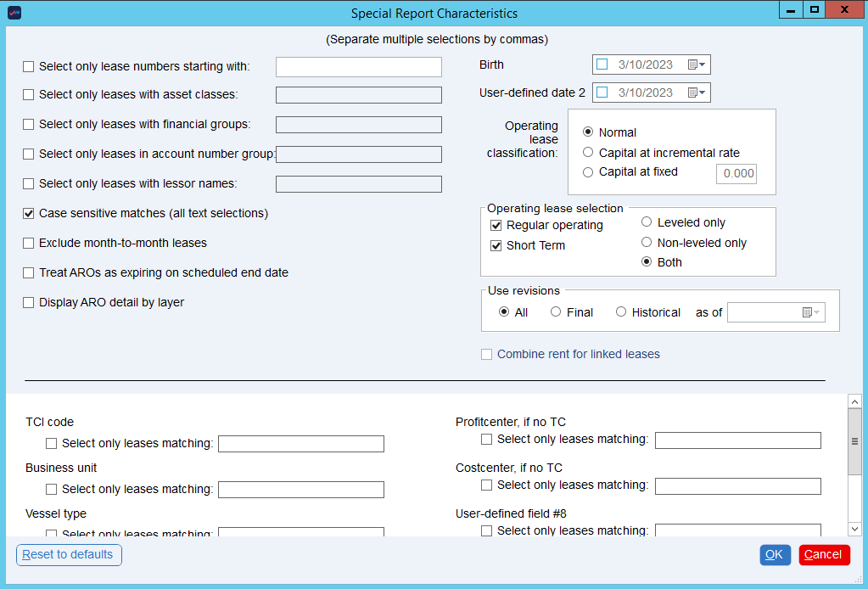Click the scroll up arrow of lower panel
868x589 pixels.
click(x=854, y=401)
